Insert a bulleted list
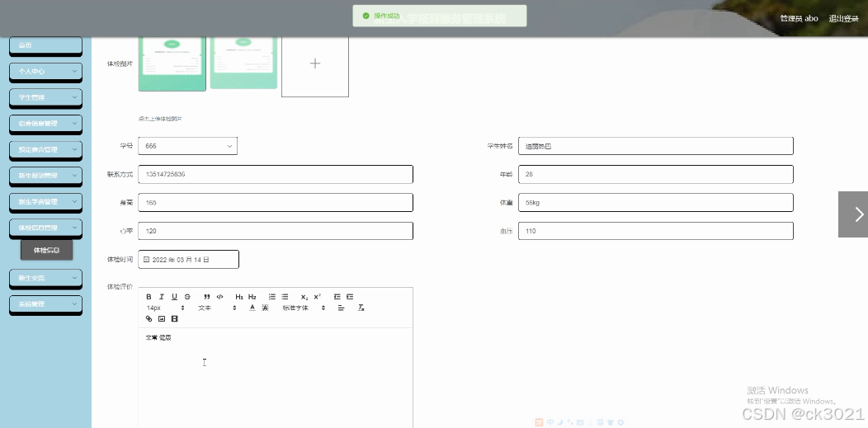Screen dimensions: 868x428 point(285,297)
